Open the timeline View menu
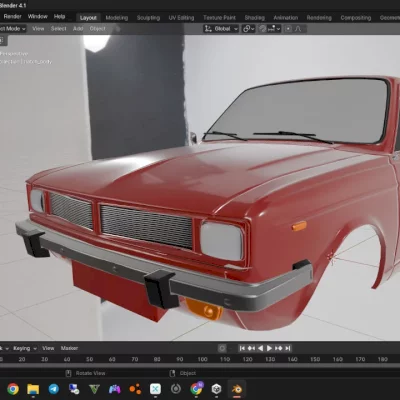Viewport: 400px width, 400px height. pyautogui.click(x=48, y=348)
